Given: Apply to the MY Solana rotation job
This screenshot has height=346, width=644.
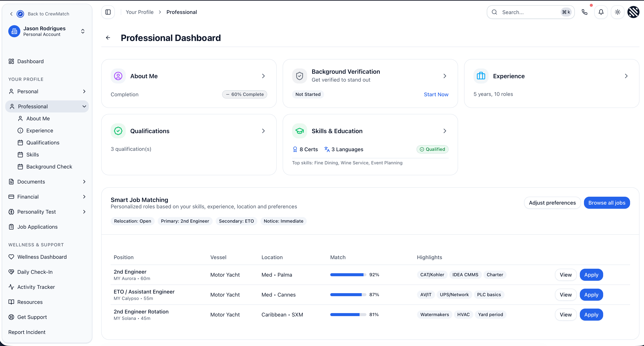Looking at the screenshot, I should coord(591,315).
